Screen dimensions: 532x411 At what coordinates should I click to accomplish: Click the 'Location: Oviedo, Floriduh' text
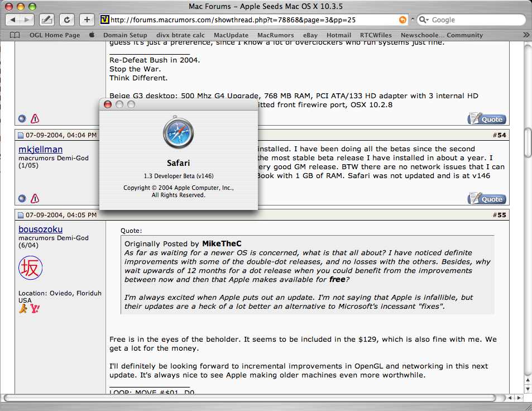point(60,293)
